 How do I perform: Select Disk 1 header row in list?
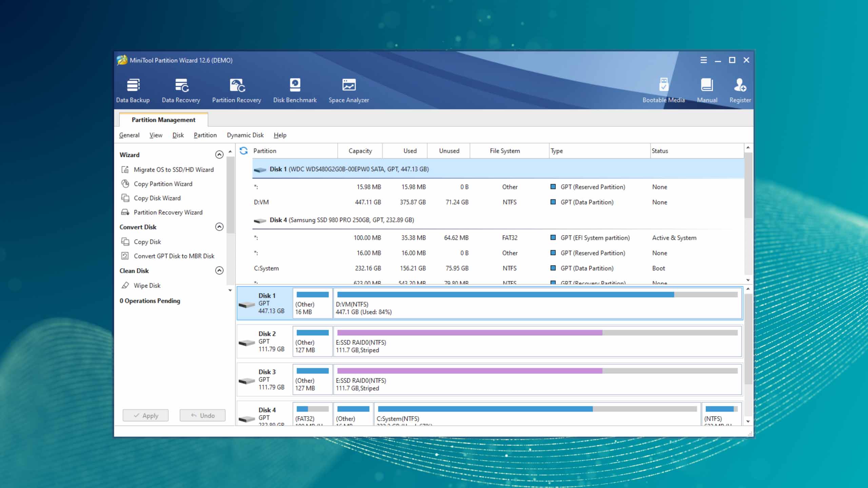(x=498, y=169)
